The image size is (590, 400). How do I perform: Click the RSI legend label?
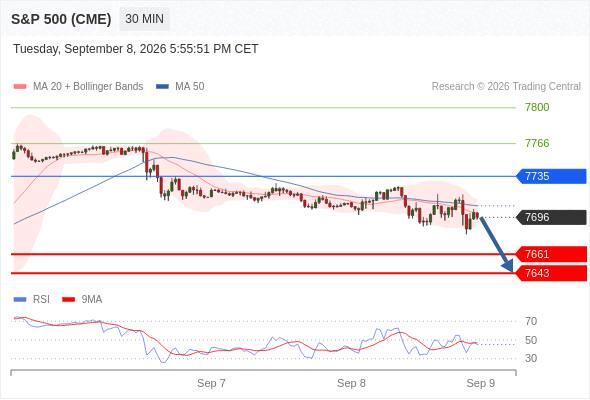point(41,300)
